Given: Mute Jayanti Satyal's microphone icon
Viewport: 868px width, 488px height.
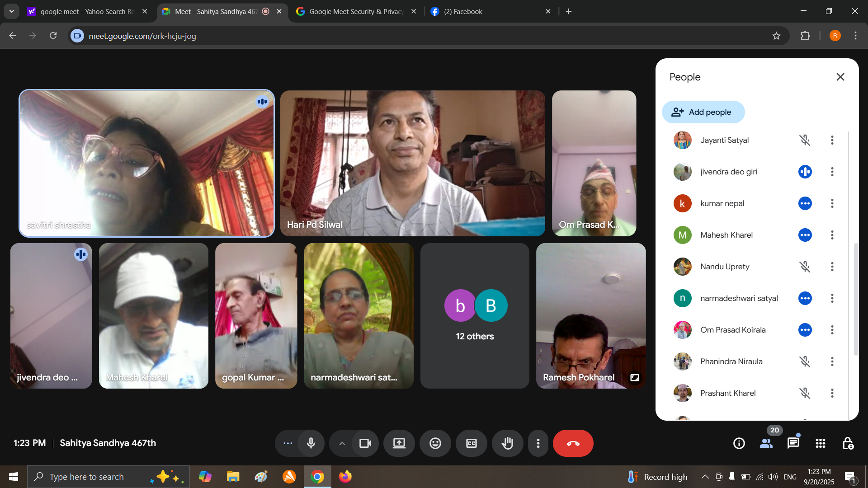Looking at the screenshot, I should (805, 140).
